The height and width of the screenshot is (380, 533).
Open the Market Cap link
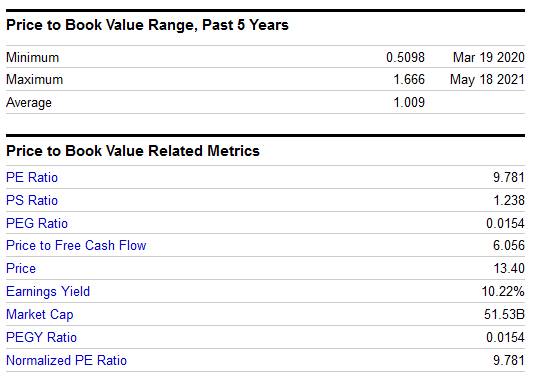pyautogui.click(x=39, y=314)
